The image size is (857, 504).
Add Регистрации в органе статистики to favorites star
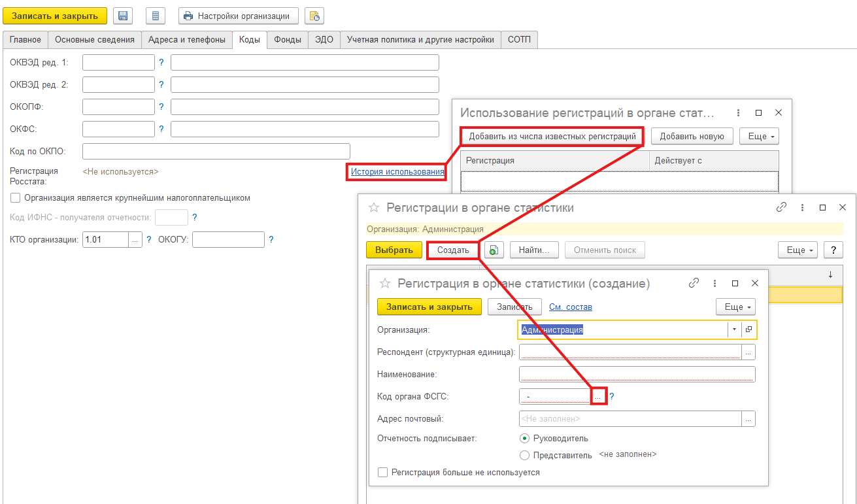[x=374, y=207]
